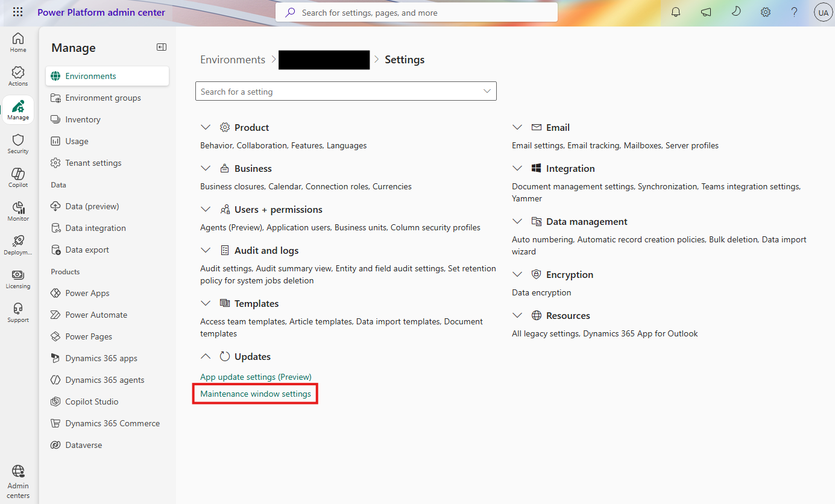Image resolution: width=835 pixels, height=504 pixels.
Task: Open Dynamics 365 App for Outlook
Action: pyautogui.click(x=640, y=333)
